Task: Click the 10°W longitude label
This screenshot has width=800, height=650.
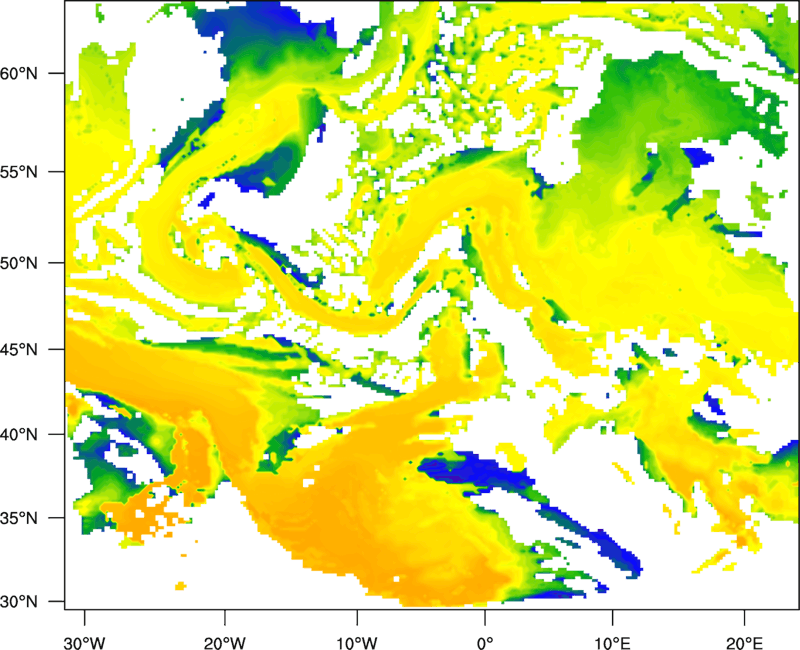Action: (357, 643)
